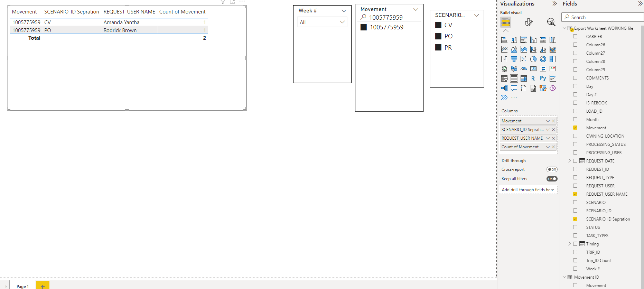The height and width of the screenshot is (289, 644).
Task: Select the R script visual
Action: 533,78
